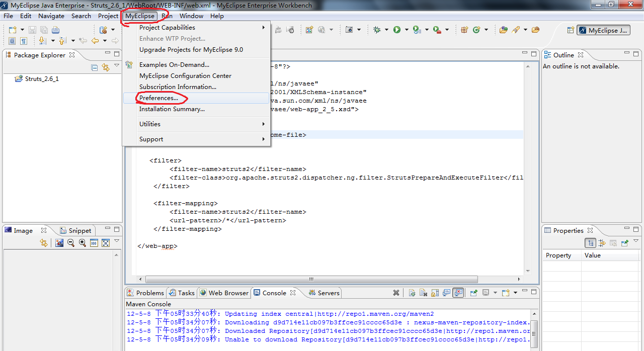Click the Run External Tools toolbox icon

tap(437, 30)
